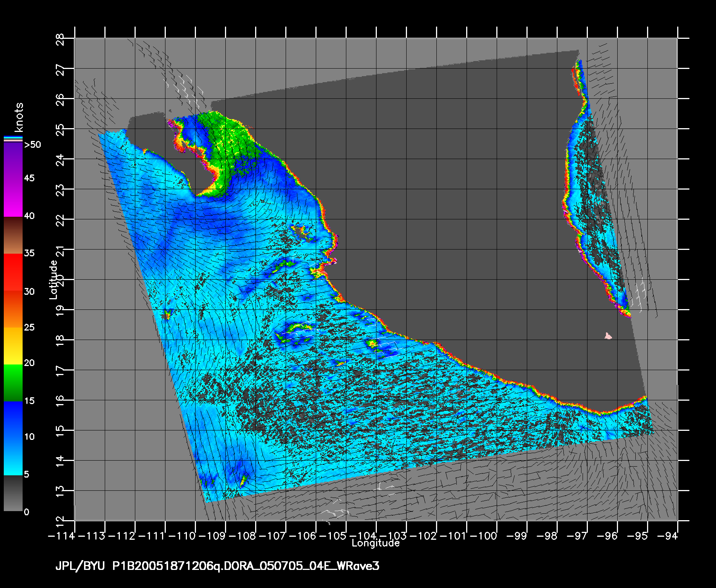Click the '-107' longitude tick label
This screenshot has width=716, height=588.
pos(272,536)
